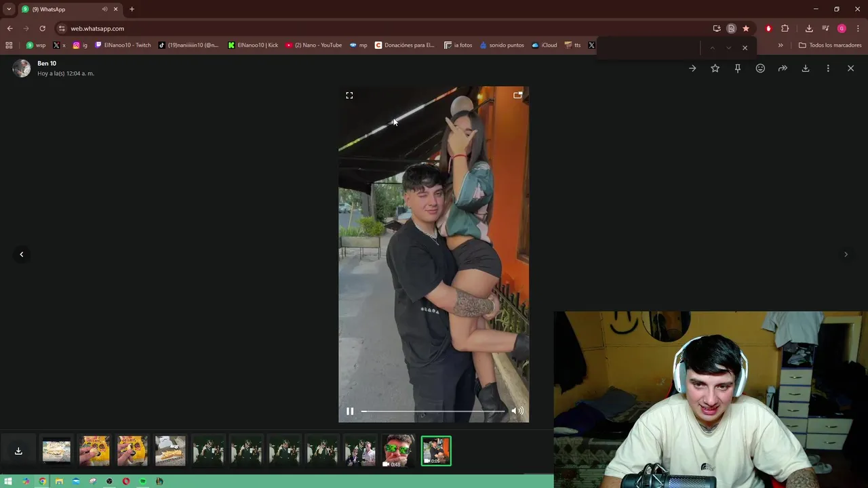The height and width of the screenshot is (488, 868).
Task: Open the ElNanoo10 - Twitch bookmark
Action: (x=123, y=45)
